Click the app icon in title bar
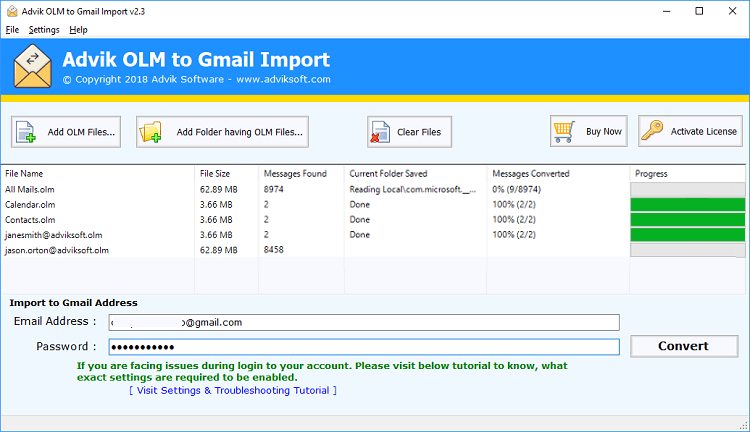Viewport: 750px width, 432px height. [12, 11]
